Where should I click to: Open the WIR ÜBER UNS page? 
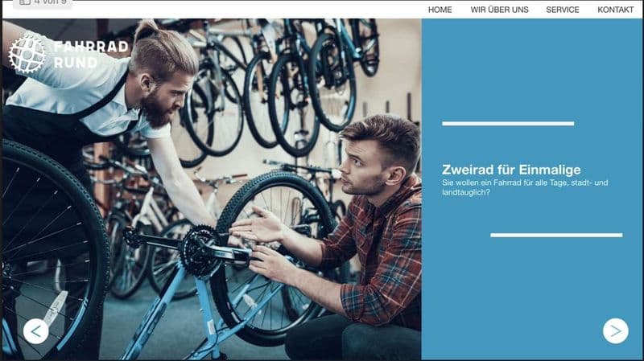click(499, 10)
